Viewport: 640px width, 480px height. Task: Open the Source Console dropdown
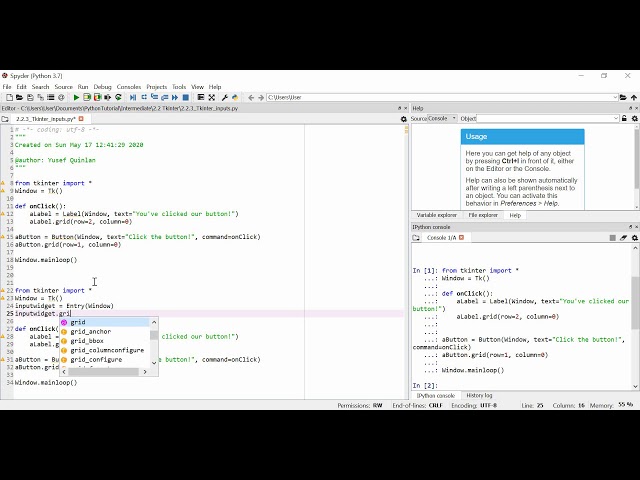tap(442, 118)
